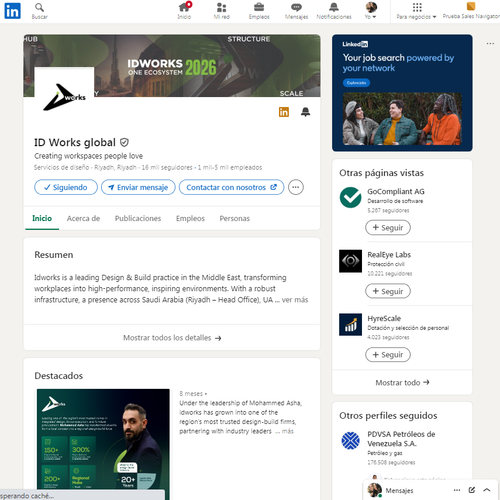Toggle the Siguiendo follow button
This screenshot has height=500, width=500.
tap(66, 187)
